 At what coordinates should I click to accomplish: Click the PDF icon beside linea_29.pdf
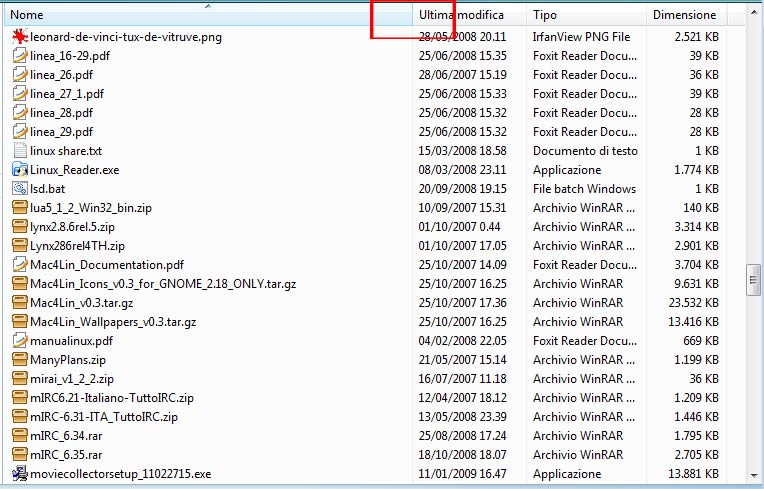pos(20,132)
